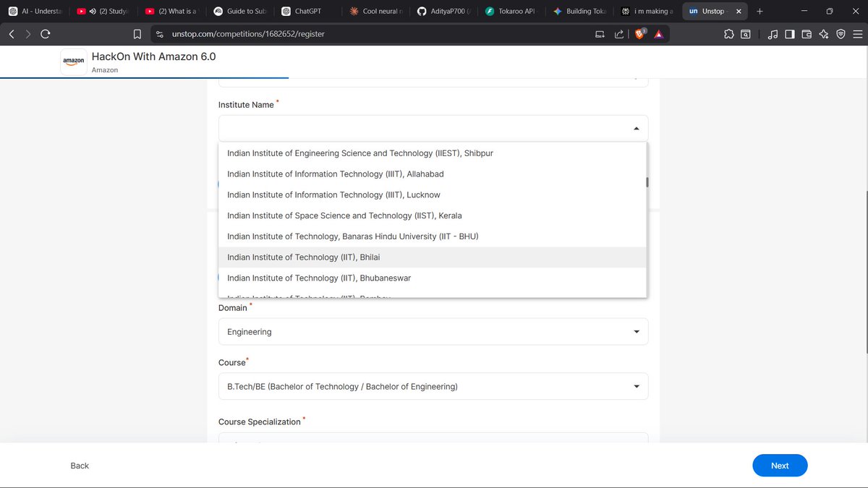The image size is (868, 488).
Task: Open Brave VPN shield icon
Action: [841, 34]
